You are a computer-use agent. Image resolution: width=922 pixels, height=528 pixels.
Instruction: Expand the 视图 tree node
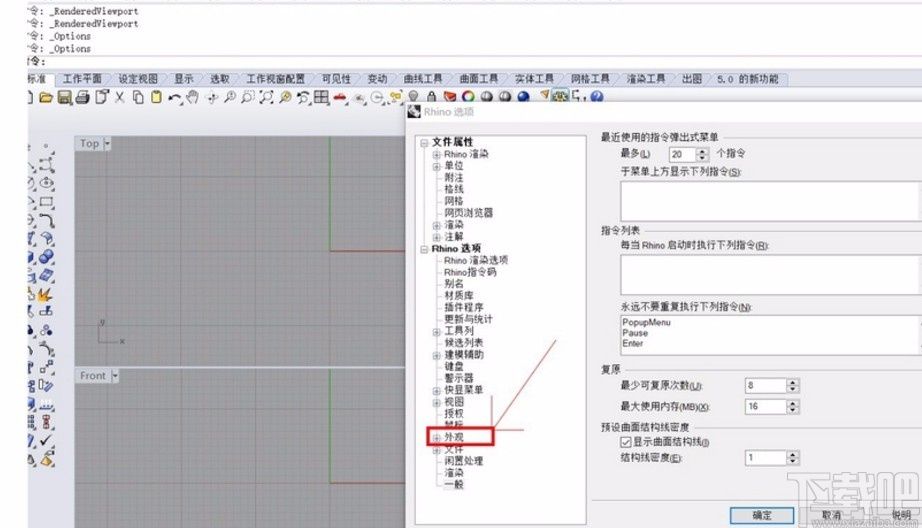coord(436,402)
